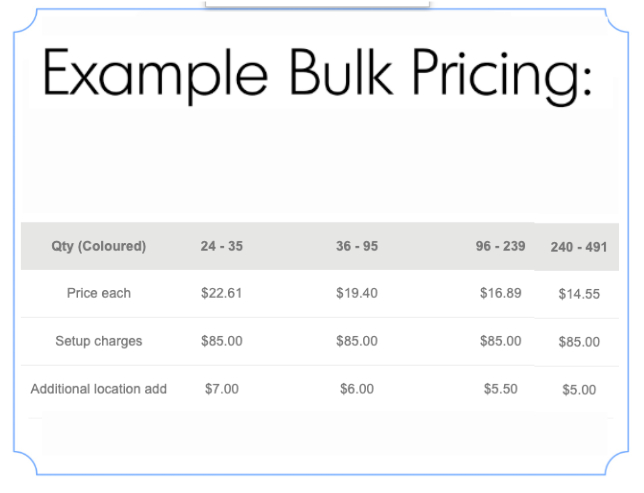Select the "36 - 95" quantity column header

357,246
